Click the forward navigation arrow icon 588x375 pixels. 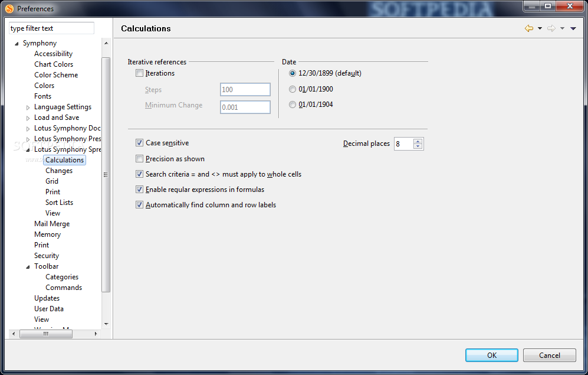(x=551, y=28)
